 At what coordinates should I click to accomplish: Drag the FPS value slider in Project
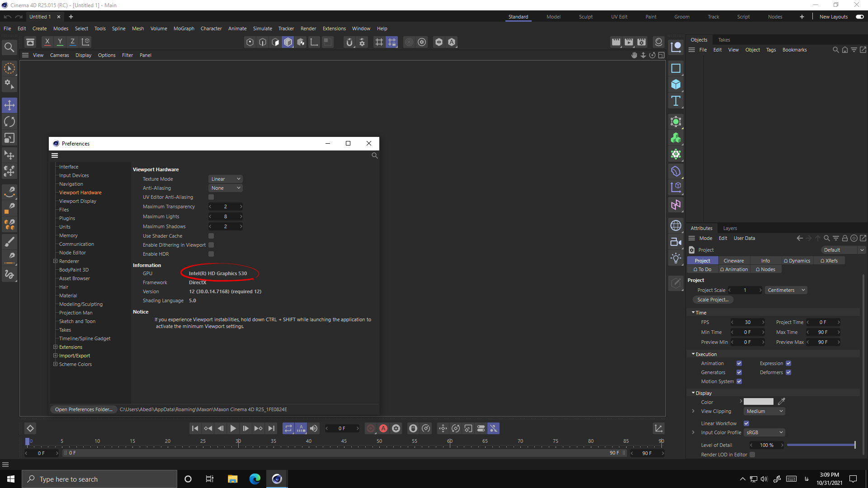pos(748,322)
